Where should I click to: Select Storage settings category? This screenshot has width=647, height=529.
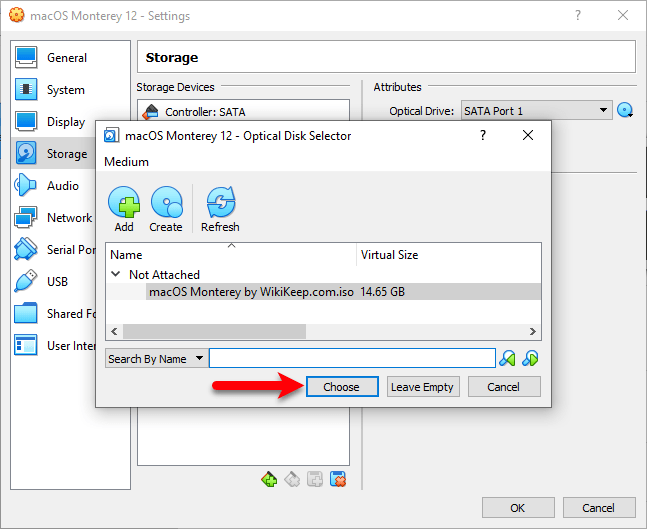(x=54, y=154)
